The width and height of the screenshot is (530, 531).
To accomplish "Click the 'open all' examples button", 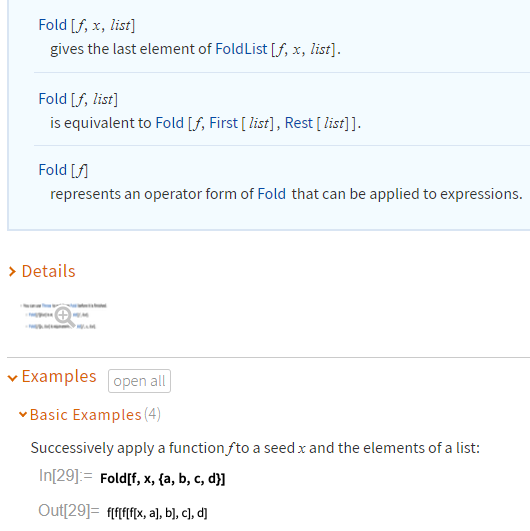I will (x=139, y=381).
